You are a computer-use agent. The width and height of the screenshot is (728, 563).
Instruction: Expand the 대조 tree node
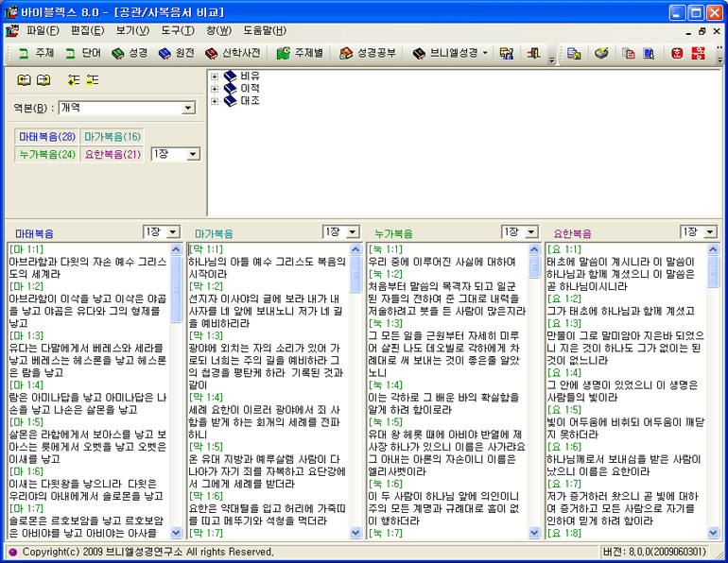pyautogui.click(x=215, y=101)
